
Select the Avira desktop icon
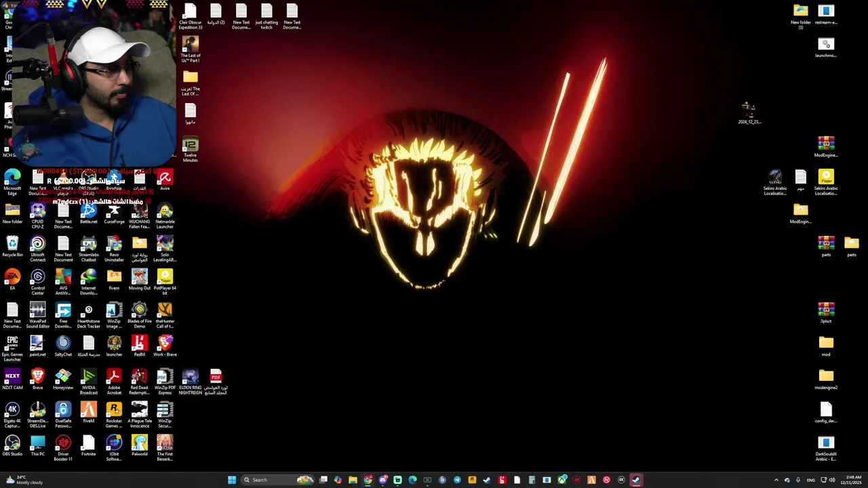pos(165,181)
